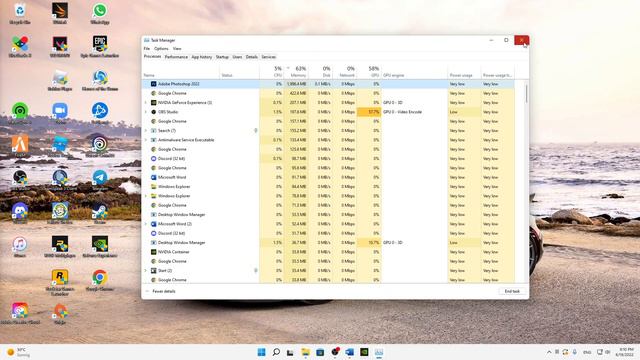Switch to the App history tab
Image resolution: width=640 pixels, height=360 pixels.
(202, 57)
